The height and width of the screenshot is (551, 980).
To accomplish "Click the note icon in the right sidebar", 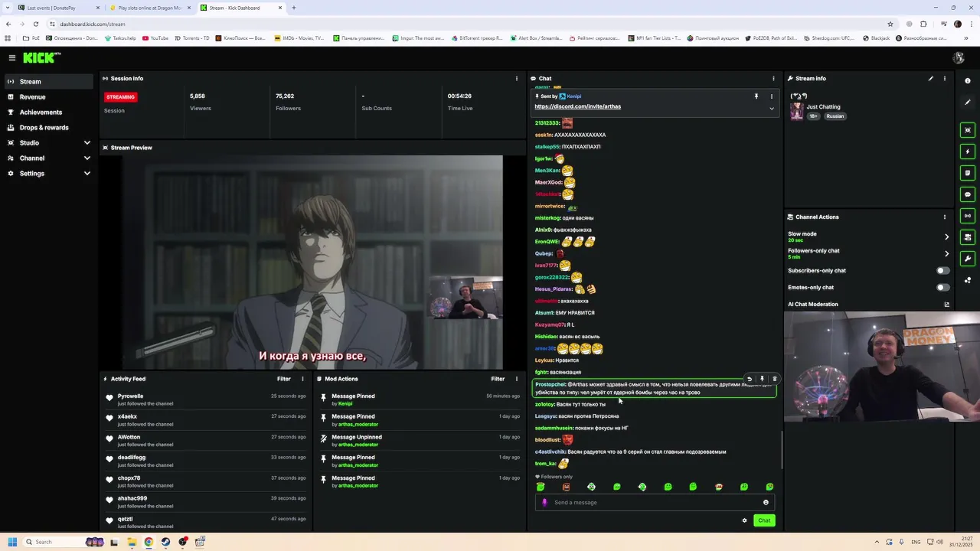I will coord(968,173).
